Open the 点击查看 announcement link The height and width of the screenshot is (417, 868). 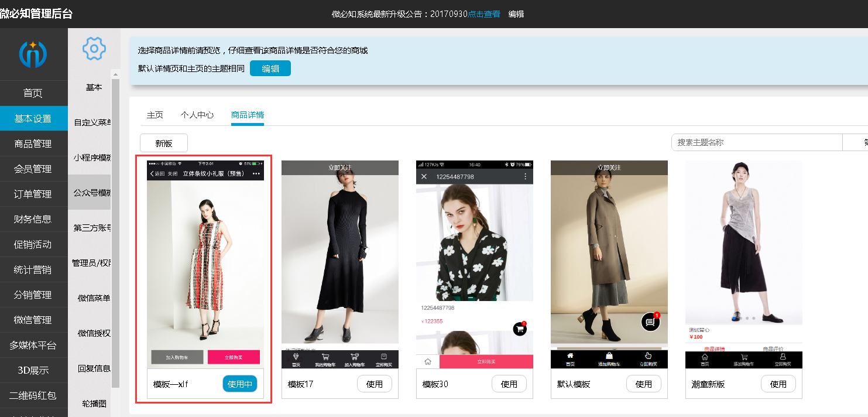pyautogui.click(x=484, y=14)
